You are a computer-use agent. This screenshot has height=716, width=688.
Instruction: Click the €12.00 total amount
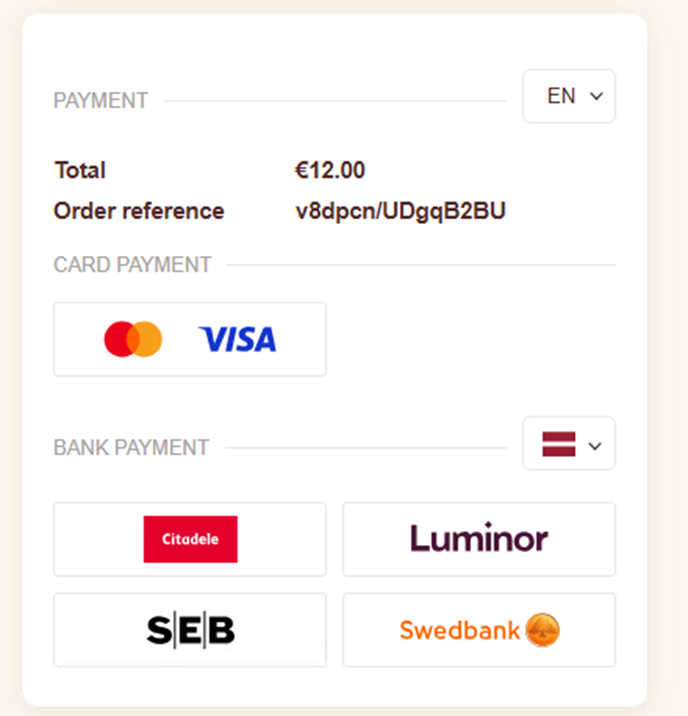click(330, 170)
